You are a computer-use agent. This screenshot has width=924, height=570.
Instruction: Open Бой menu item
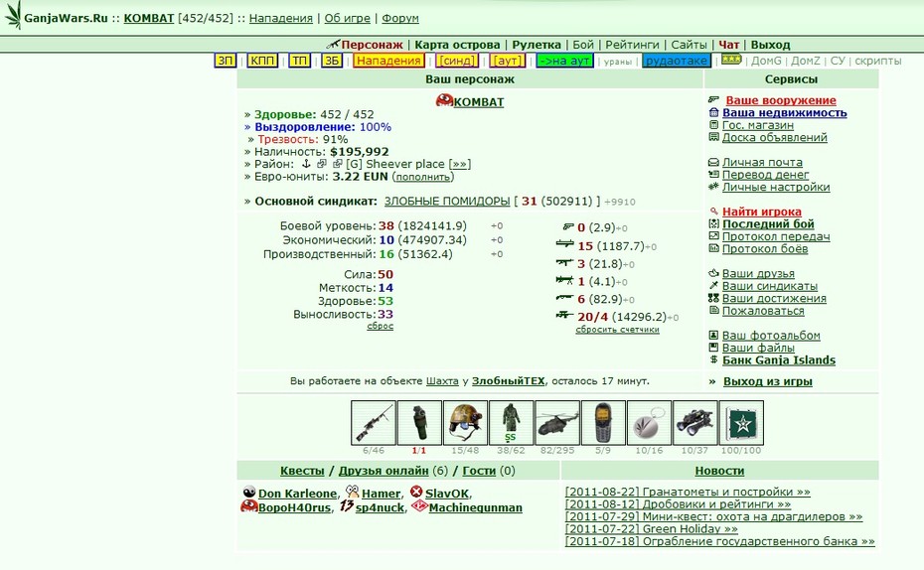[x=583, y=45]
